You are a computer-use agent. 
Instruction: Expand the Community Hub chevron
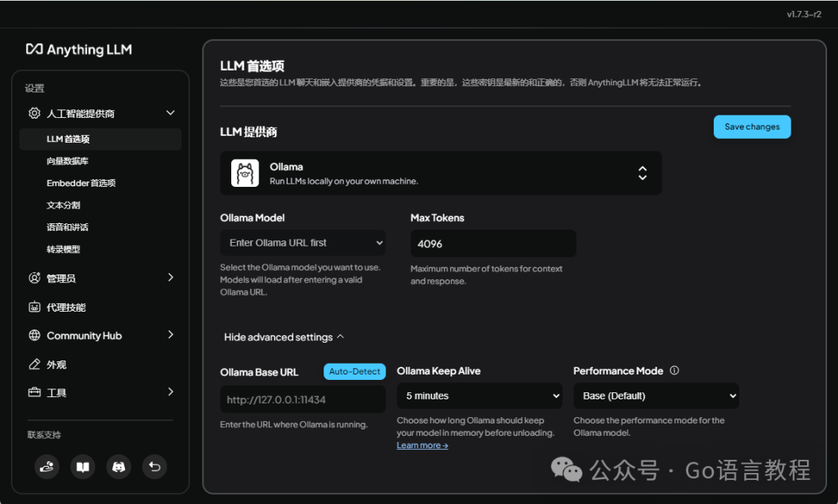point(171,335)
